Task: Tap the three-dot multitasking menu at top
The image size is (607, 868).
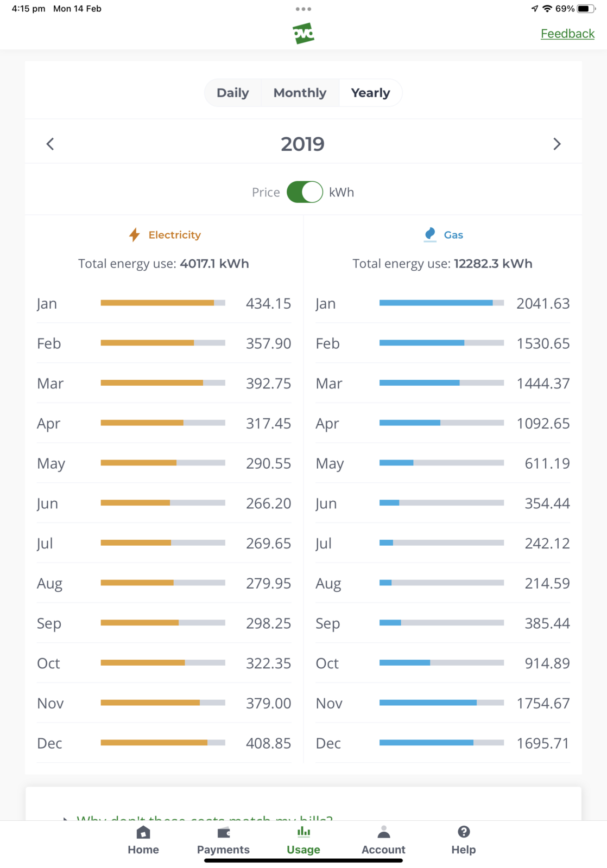Action: 303,9
